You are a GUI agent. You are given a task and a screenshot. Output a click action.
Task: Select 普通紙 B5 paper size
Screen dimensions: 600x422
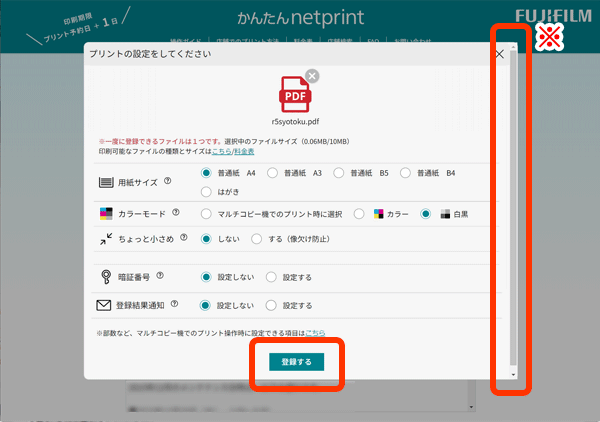339,173
